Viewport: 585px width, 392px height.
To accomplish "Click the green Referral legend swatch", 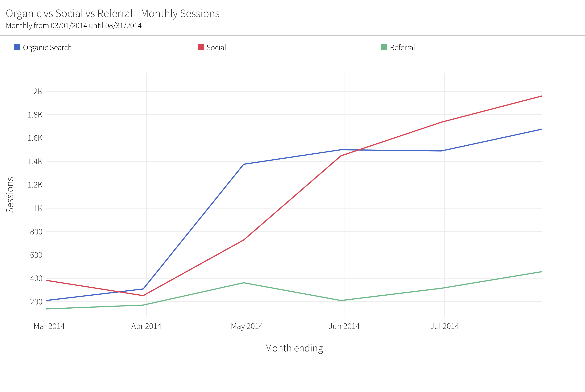I will coord(384,47).
